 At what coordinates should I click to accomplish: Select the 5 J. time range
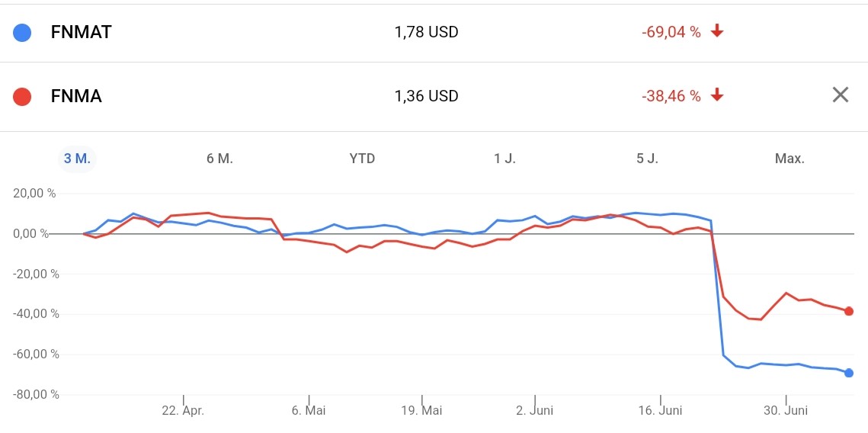click(647, 159)
